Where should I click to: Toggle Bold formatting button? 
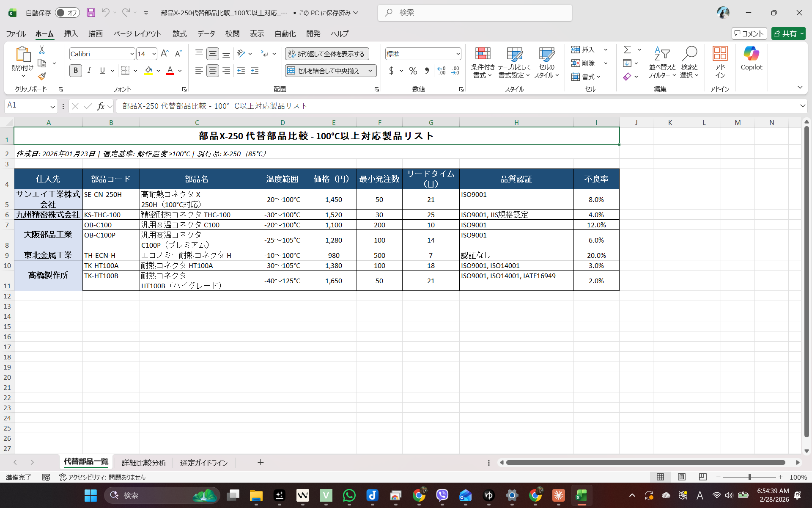tap(76, 71)
